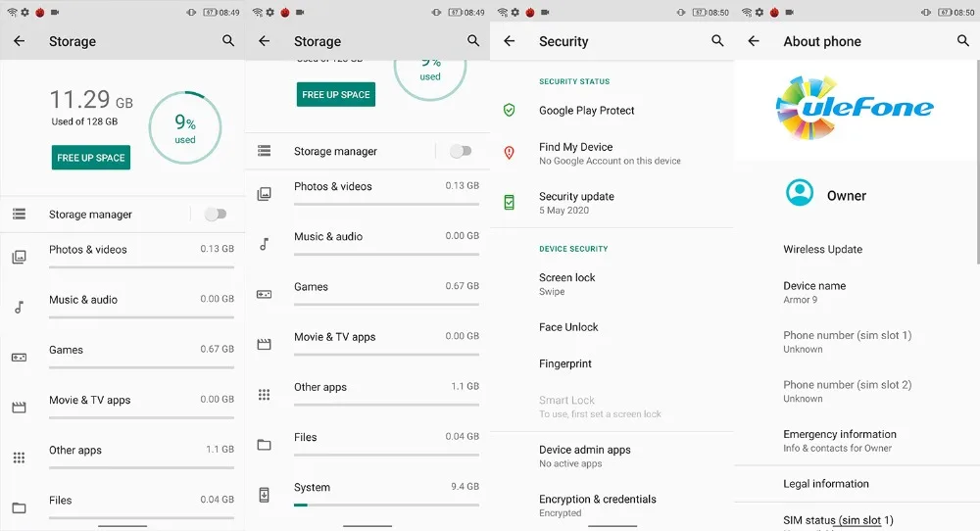Open Phone number (sim slot 1)
Screen dimensions: 980x531
(857, 342)
